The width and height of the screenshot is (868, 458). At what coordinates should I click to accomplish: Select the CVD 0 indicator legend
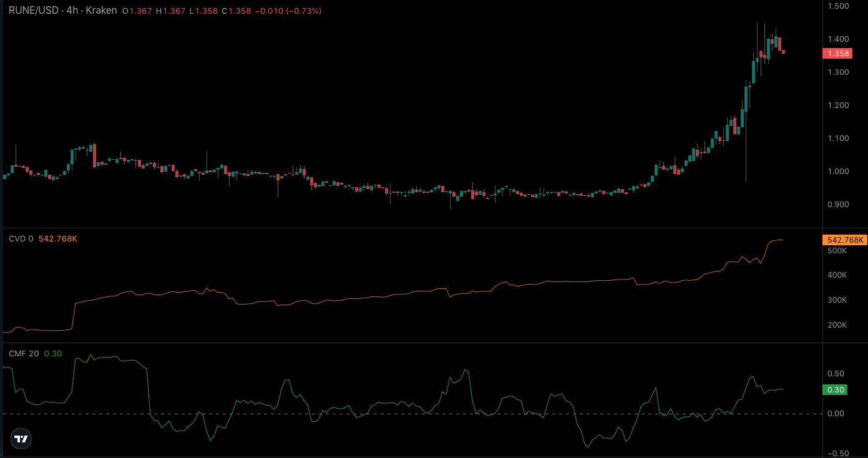[x=21, y=239]
